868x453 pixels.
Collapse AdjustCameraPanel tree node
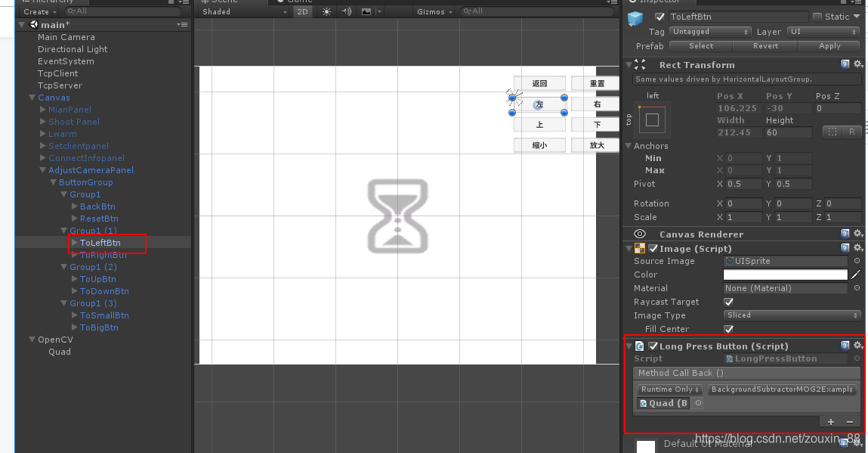(x=42, y=170)
